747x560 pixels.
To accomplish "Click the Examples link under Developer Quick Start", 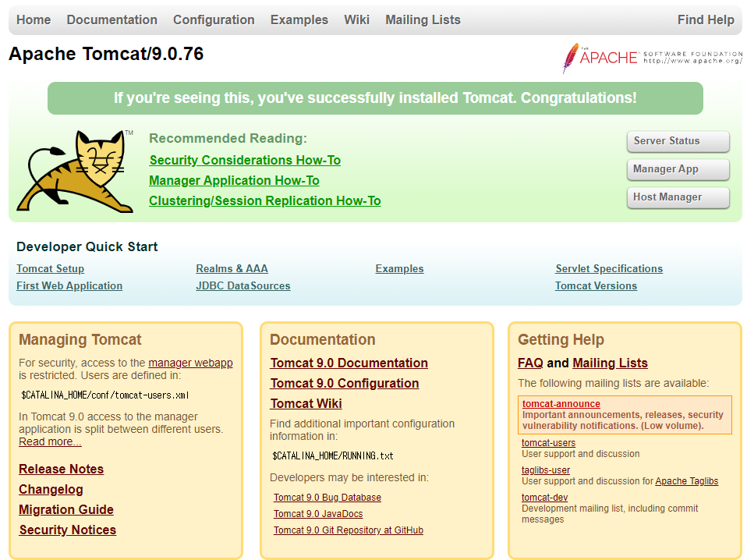I will (399, 269).
